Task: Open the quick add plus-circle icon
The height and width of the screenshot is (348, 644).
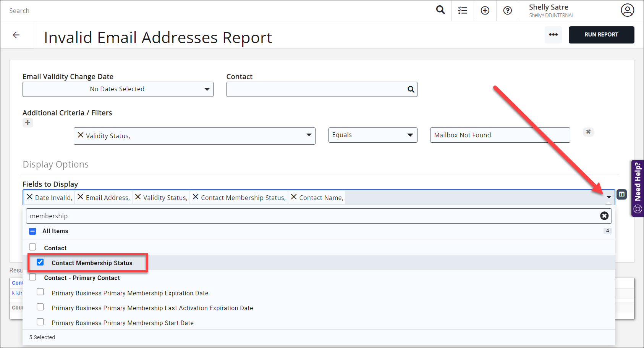Action: click(485, 10)
